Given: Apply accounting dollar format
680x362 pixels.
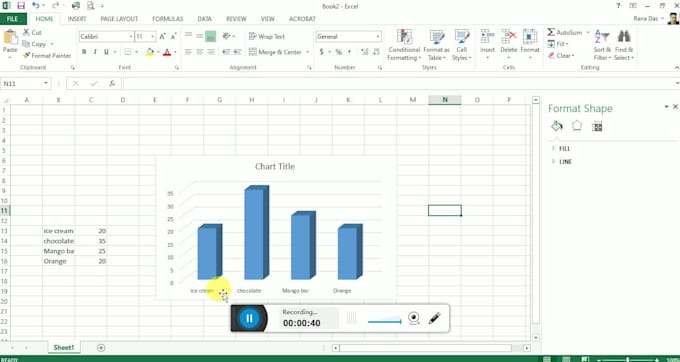Looking at the screenshot, I should (x=321, y=52).
